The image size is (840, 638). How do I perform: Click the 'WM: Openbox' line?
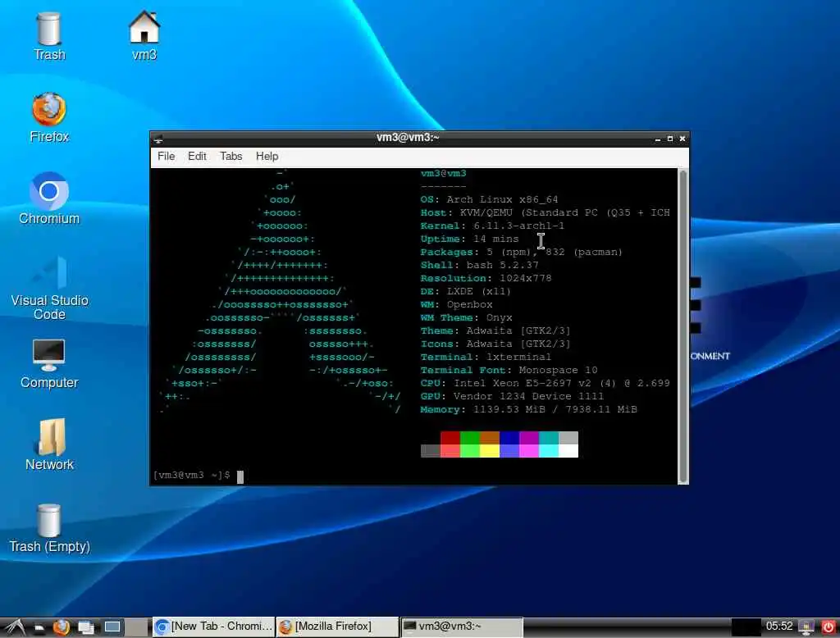456,304
